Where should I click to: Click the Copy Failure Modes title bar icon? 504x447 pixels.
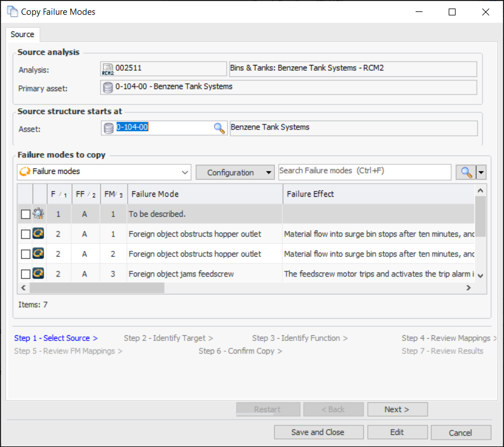12,11
